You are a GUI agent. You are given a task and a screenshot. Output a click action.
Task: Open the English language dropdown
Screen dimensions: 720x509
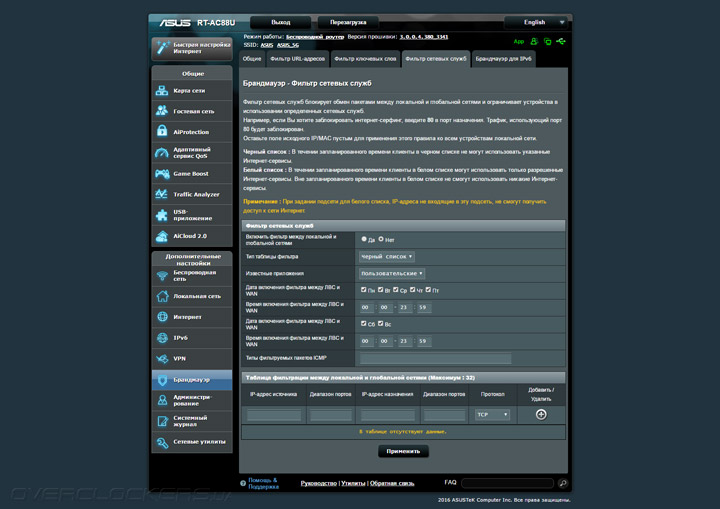[536, 21]
